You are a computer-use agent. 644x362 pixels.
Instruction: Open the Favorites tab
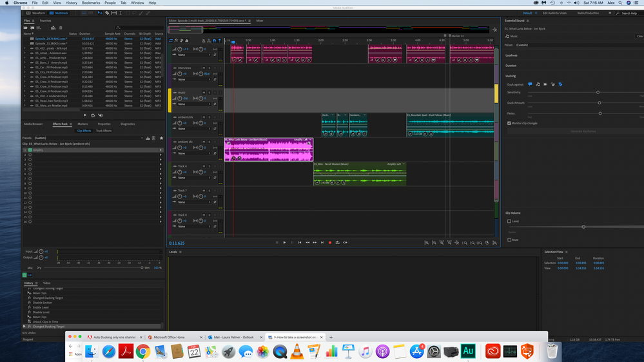click(46, 21)
